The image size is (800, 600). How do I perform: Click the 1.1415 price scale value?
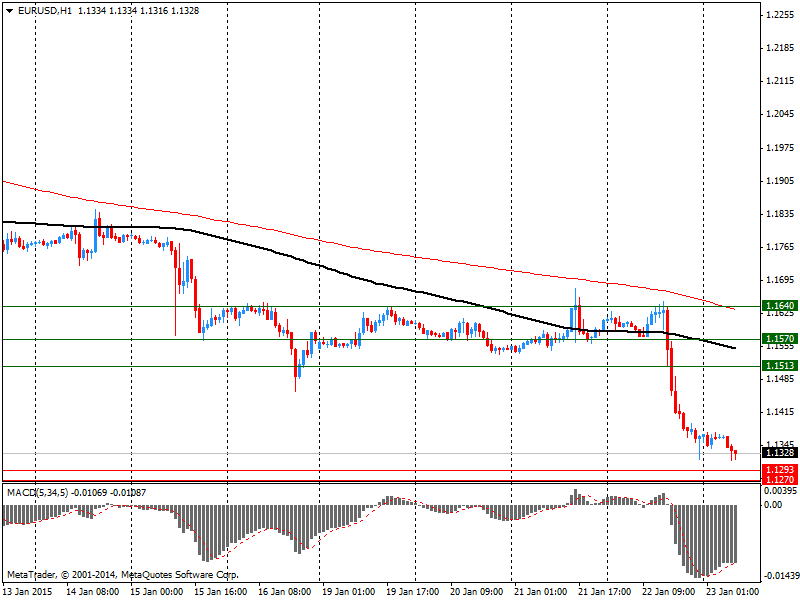coord(780,412)
